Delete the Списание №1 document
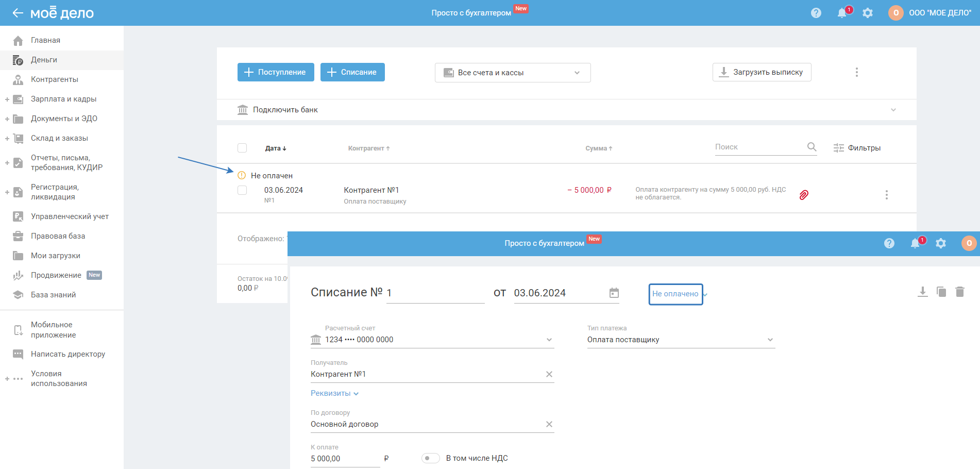Image resolution: width=980 pixels, height=469 pixels. point(960,292)
